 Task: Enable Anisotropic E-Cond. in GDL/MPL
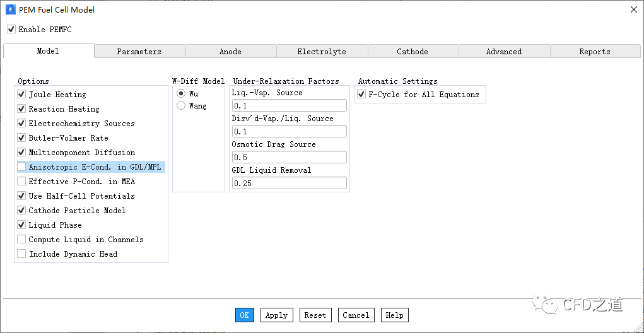21,167
